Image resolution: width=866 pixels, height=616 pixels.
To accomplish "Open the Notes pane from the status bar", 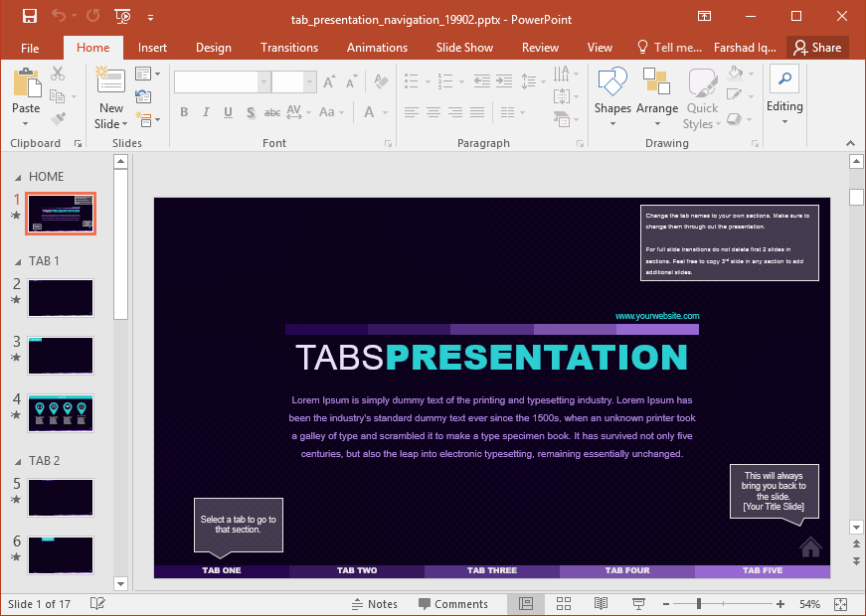I will (x=375, y=603).
